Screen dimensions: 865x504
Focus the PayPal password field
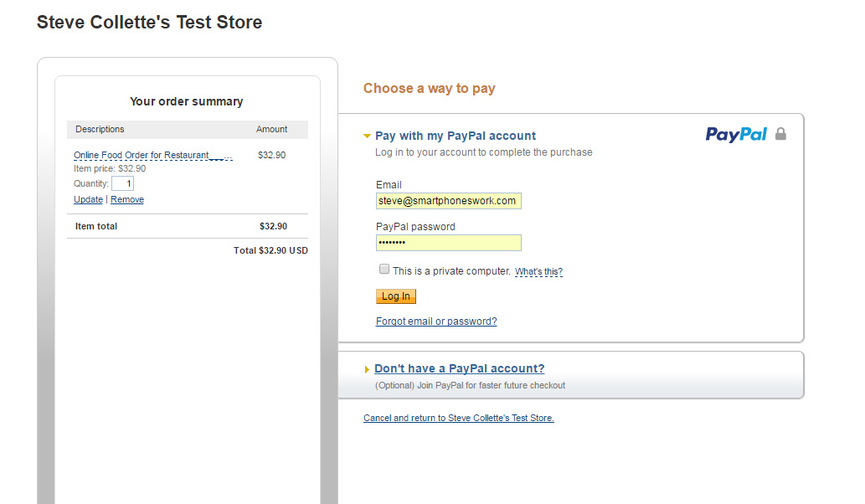tap(449, 243)
